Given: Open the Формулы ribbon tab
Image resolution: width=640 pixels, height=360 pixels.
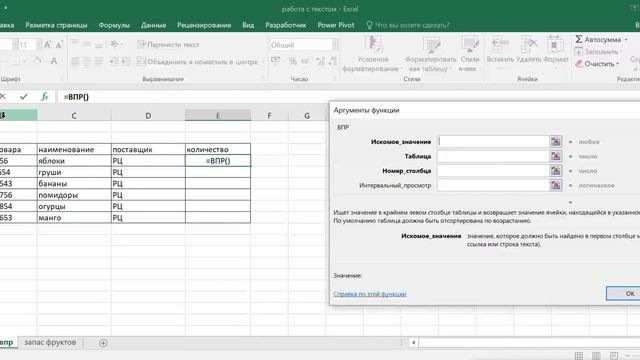Looking at the screenshot, I should click(114, 25).
